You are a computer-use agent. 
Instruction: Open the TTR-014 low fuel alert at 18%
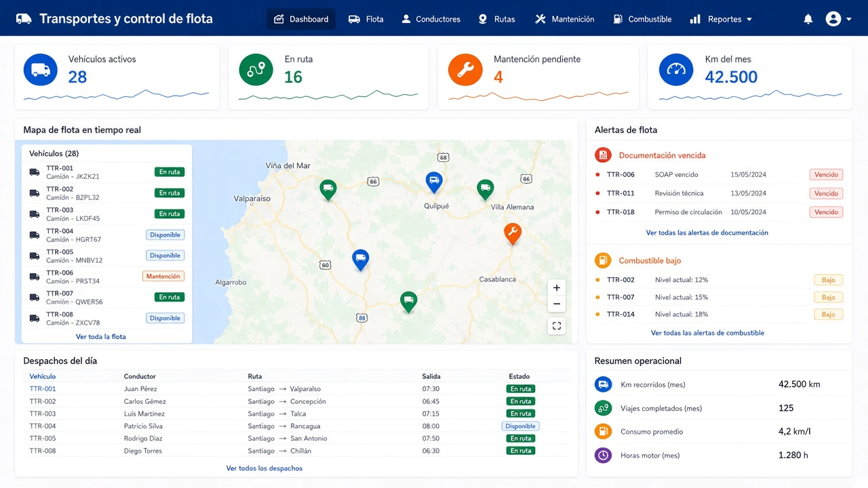[719, 314]
